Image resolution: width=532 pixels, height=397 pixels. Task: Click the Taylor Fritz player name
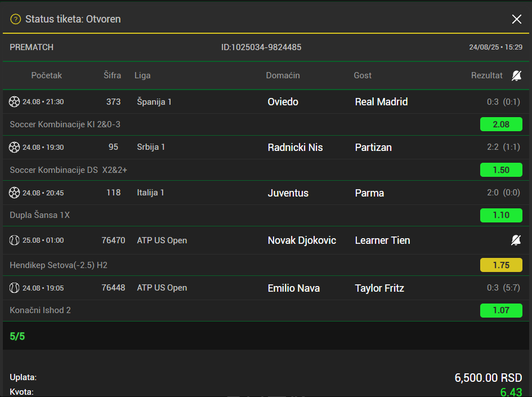click(x=379, y=288)
